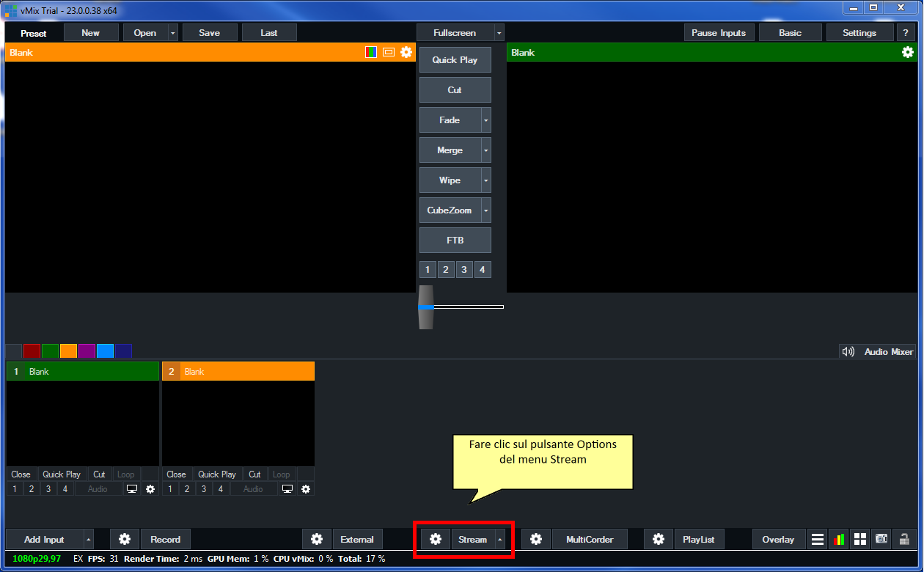The width and height of the screenshot is (924, 572).
Task: Expand the Add Input arrow menu
Action: tap(89, 539)
